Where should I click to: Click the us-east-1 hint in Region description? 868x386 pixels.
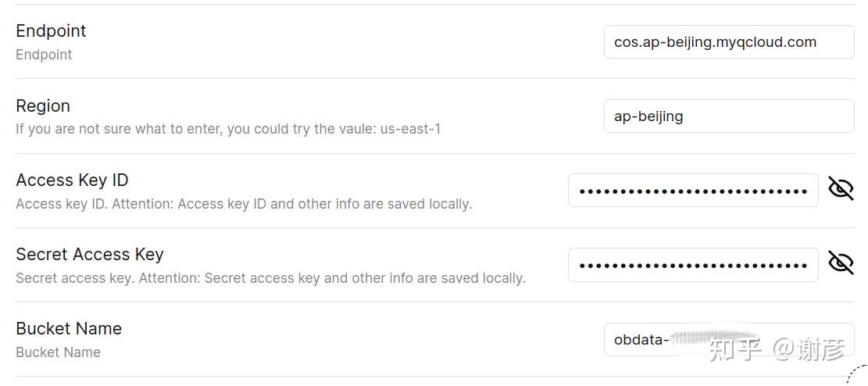click(x=411, y=130)
